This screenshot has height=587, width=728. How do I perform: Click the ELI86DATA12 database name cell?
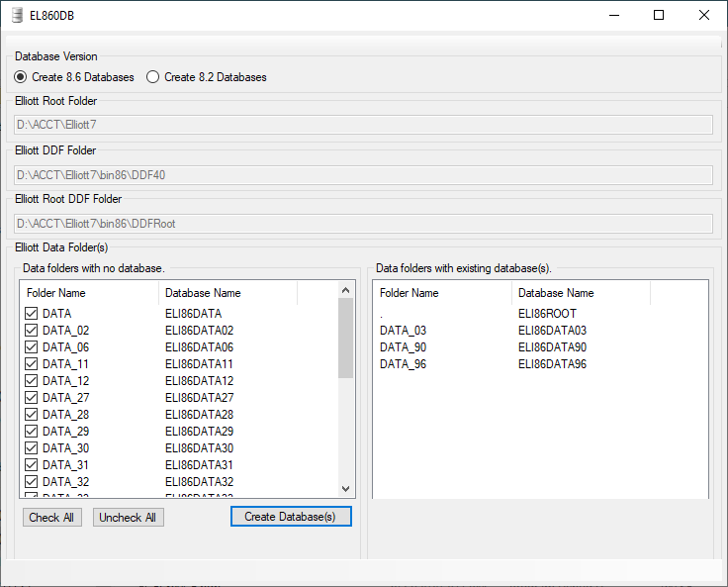199,381
